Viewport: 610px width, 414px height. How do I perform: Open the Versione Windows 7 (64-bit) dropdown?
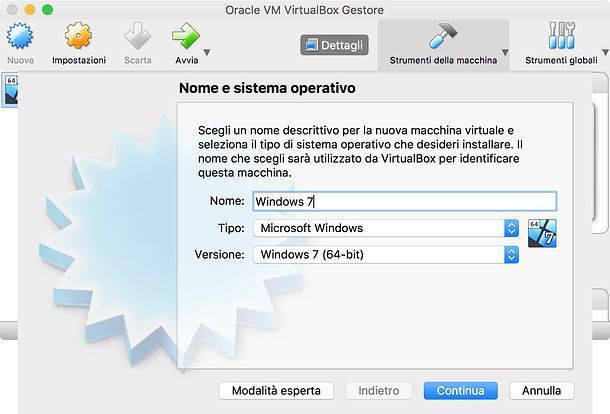pos(386,254)
